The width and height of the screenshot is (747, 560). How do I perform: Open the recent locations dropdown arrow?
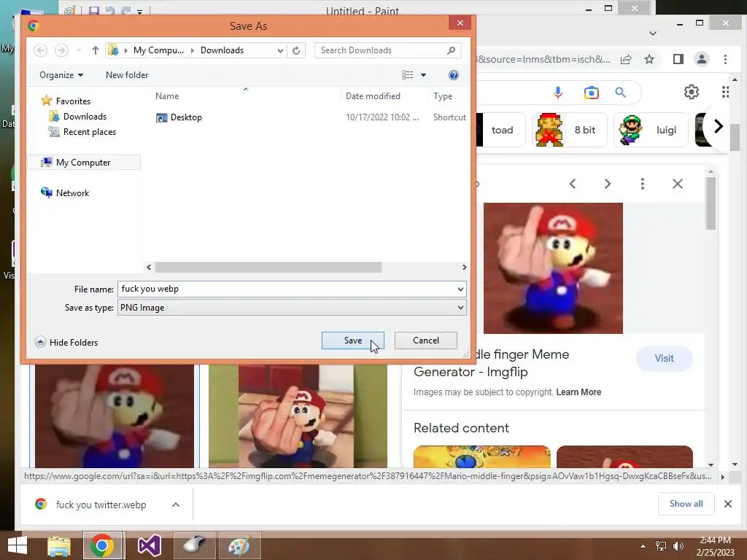point(79,50)
